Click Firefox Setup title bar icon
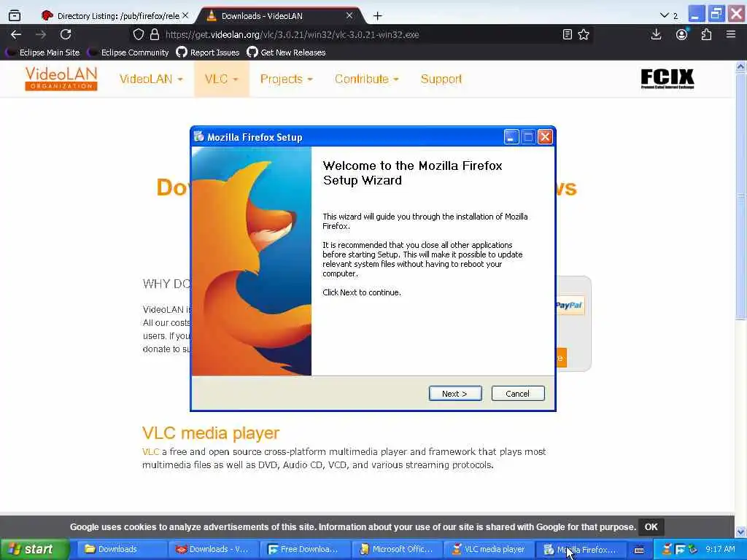Screen dimensions: 747x560 (199, 136)
